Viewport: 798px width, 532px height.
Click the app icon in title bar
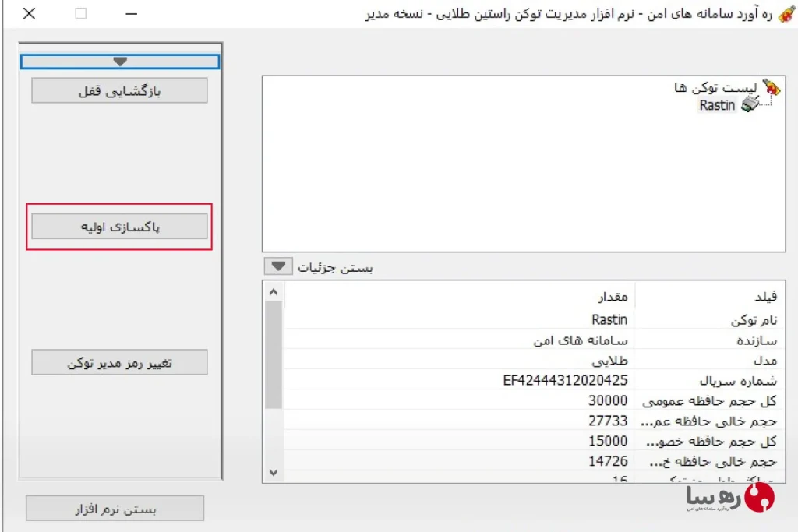[x=786, y=14]
